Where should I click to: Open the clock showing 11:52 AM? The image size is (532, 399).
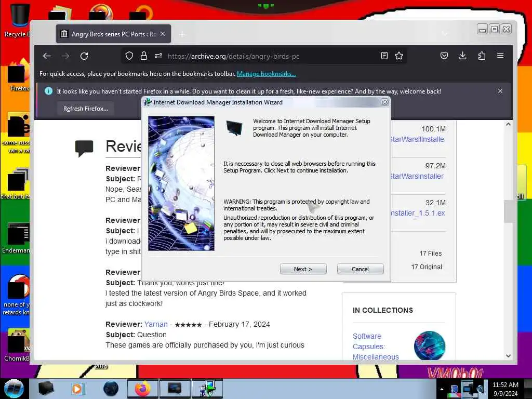tap(506, 389)
